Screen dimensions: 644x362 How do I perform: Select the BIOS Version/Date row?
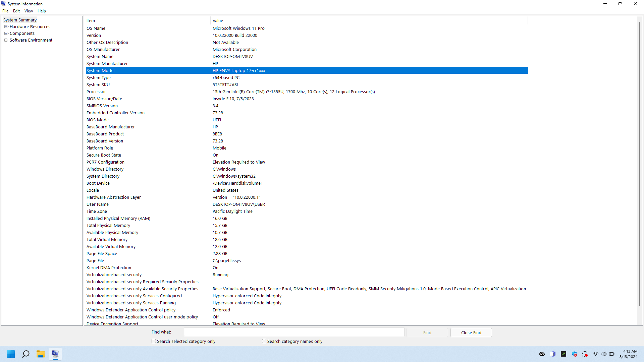click(x=307, y=99)
